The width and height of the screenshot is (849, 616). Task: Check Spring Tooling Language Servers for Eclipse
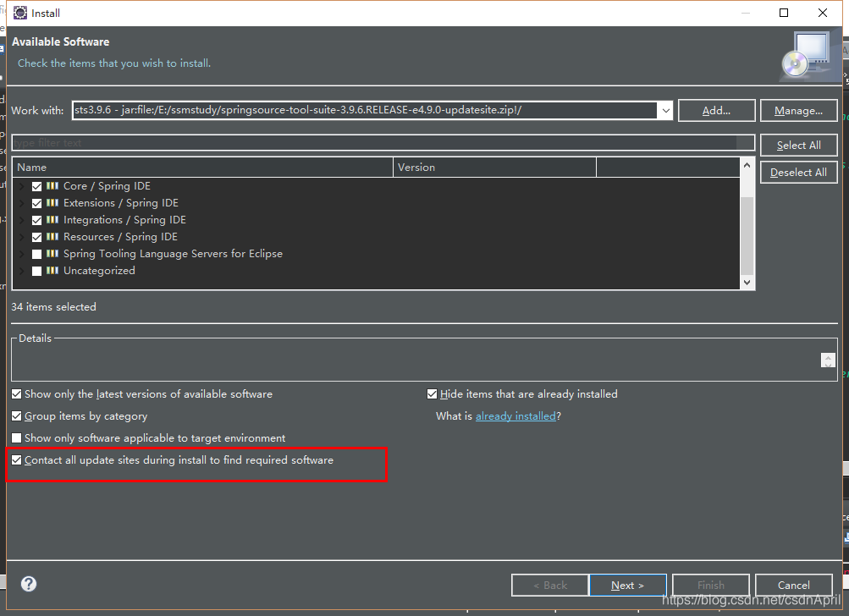tap(36, 254)
